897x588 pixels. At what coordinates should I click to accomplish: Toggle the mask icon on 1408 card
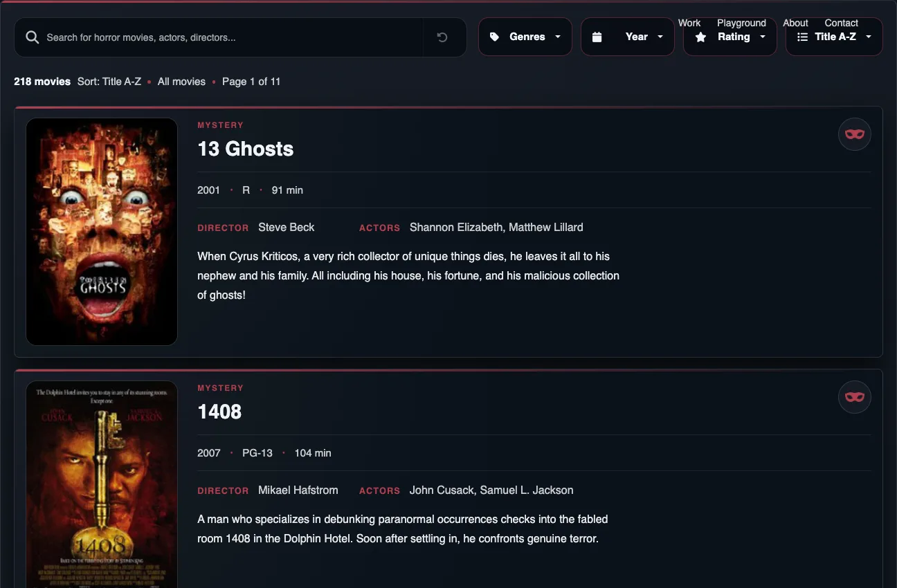pos(855,397)
